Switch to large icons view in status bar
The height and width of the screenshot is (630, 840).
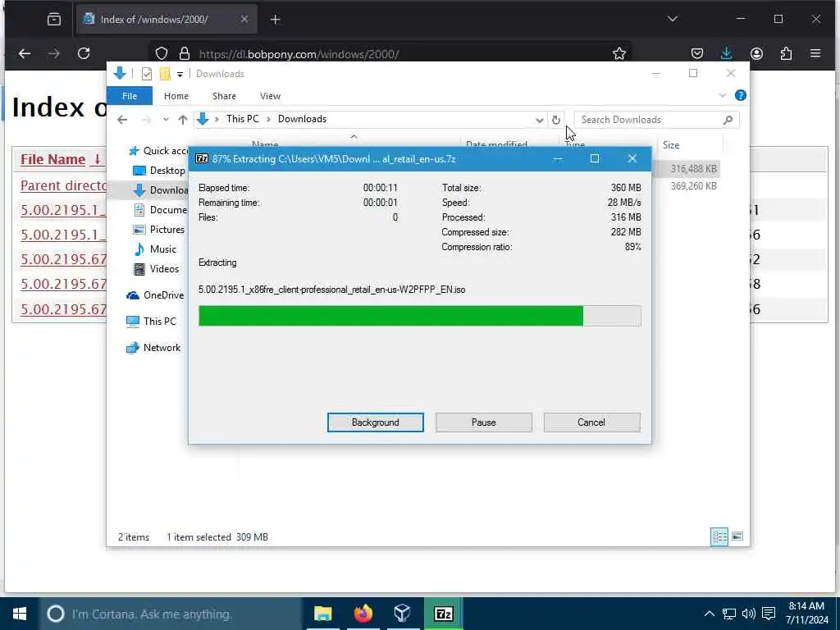(x=737, y=536)
